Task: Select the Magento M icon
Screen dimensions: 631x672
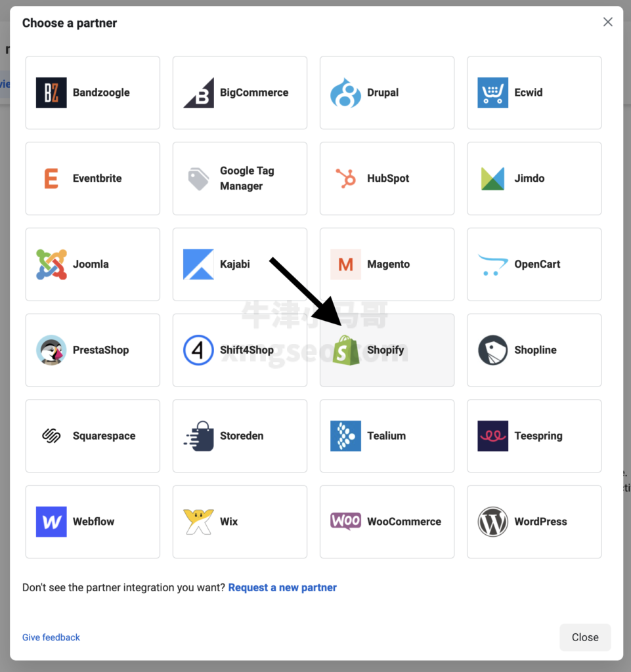Action: (x=345, y=264)
